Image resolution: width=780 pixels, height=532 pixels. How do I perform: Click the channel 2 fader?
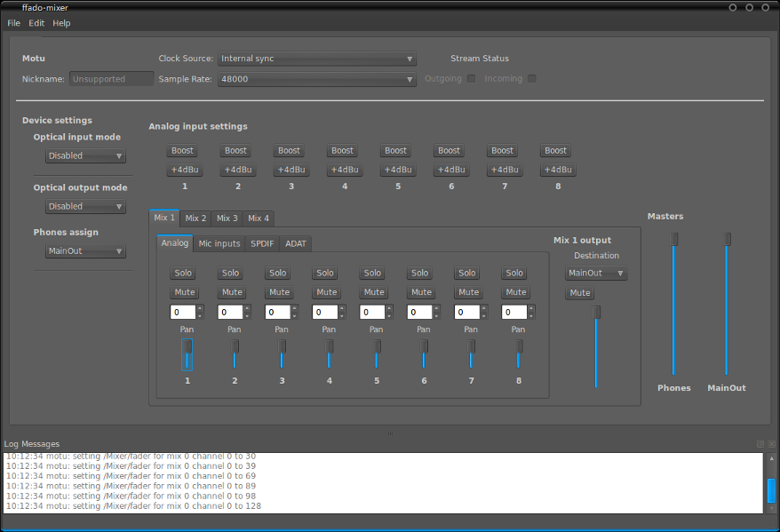click(x=235, y=354)
